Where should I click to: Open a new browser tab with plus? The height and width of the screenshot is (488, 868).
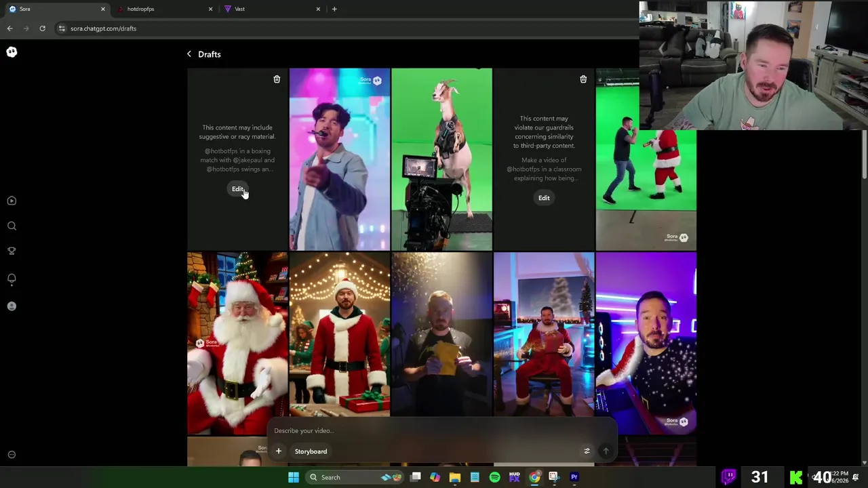pos(334,9)
